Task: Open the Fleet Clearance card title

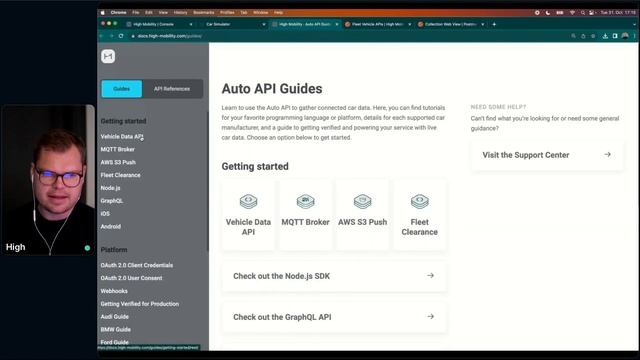Action: tap(420, 227)
